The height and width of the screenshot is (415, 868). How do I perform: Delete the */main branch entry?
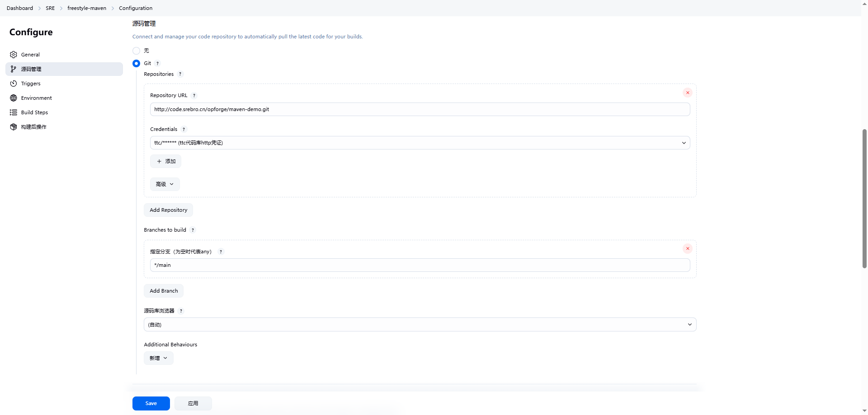pos(688,248)
